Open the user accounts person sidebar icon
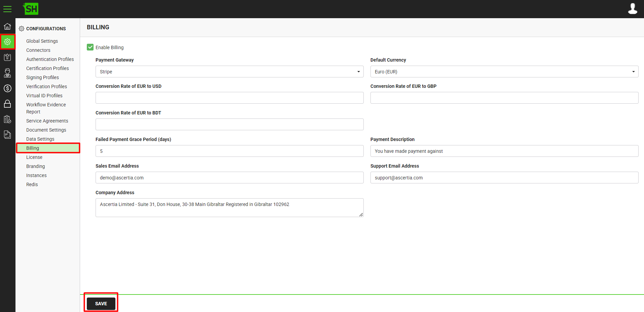The height and width of the screenshot is (312, 644). click(x=7, y=73)
